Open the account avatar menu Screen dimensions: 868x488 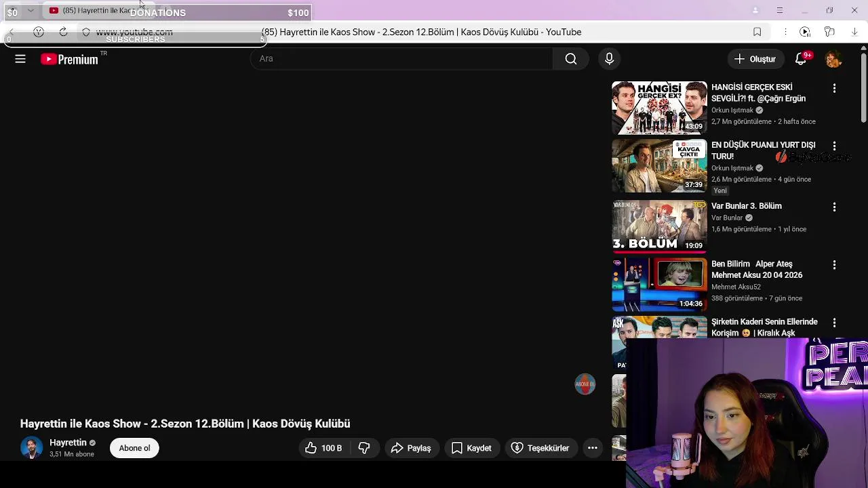[833, 59]
